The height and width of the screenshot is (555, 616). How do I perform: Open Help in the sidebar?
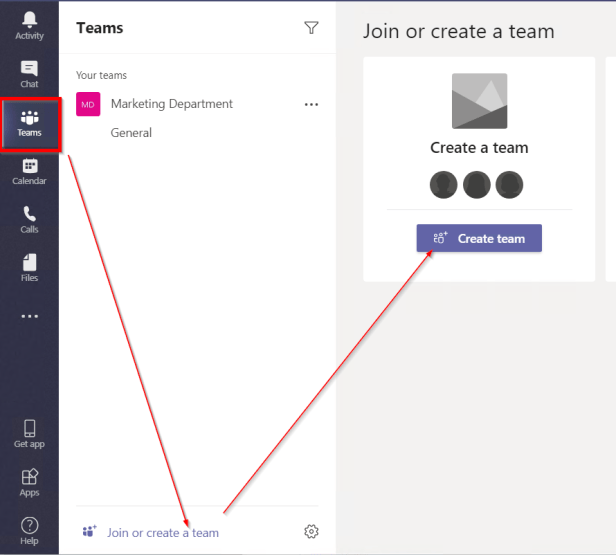[x=29, y=530]
